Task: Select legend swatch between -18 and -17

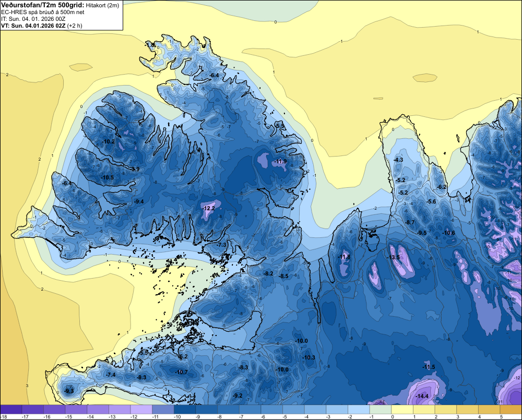Action: [11, 410]
